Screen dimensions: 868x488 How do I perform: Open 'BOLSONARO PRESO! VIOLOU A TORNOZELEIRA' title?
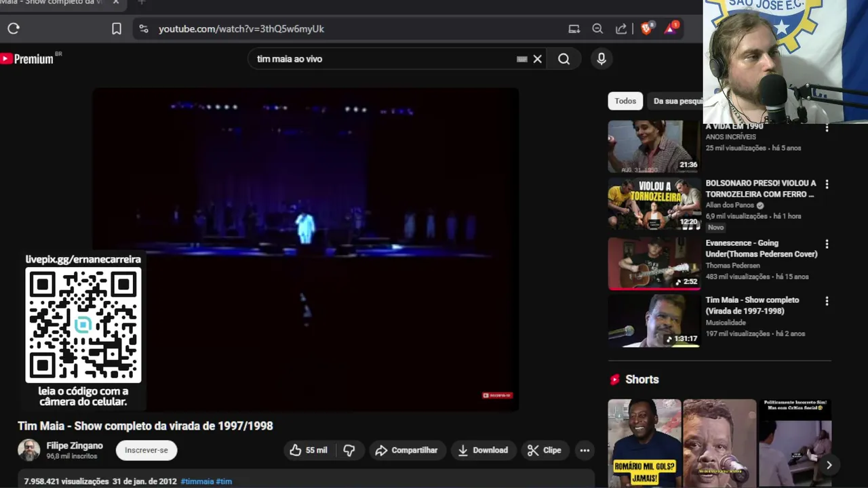pos(760,188)
